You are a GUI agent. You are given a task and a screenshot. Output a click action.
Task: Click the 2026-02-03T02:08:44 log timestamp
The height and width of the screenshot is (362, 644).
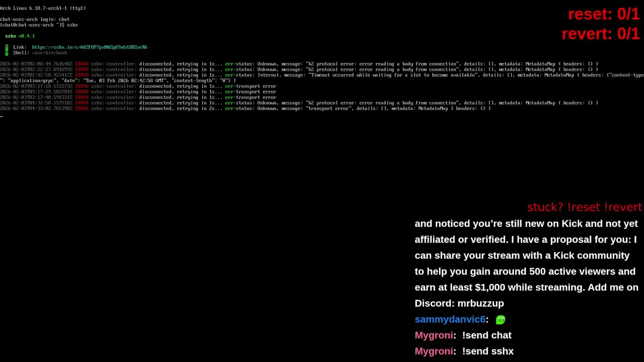36,64
